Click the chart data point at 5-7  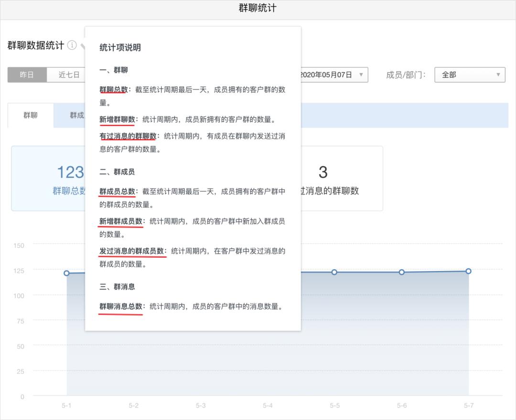coord(469,271)
